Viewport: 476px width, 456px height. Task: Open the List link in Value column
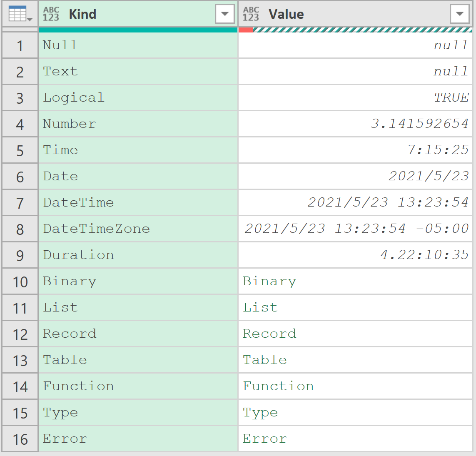(260, 308)
